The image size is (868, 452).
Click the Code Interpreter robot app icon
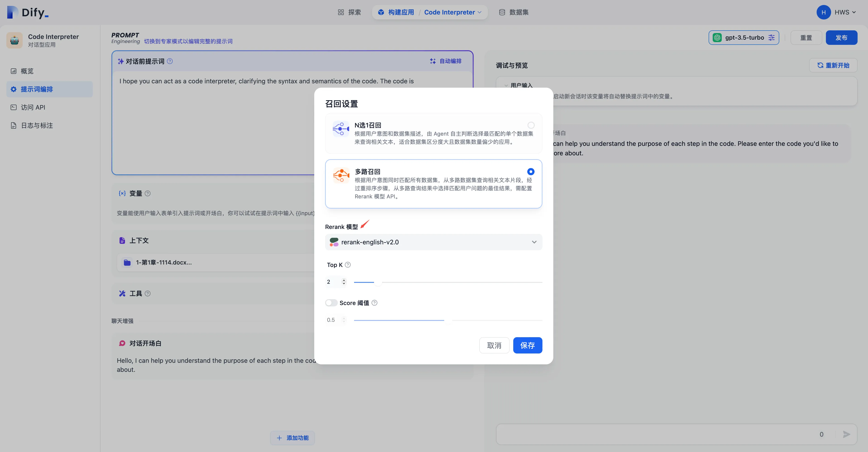pyautogui.click(x=14, y=40)
